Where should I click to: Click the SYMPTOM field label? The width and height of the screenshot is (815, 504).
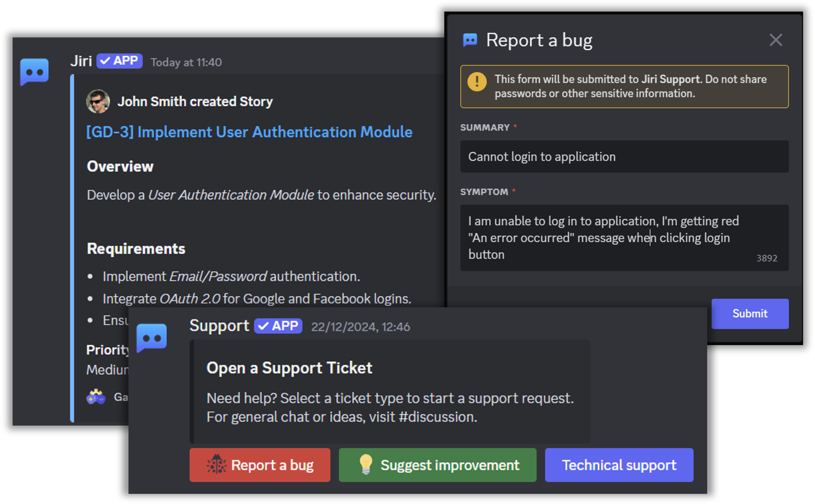484,192
